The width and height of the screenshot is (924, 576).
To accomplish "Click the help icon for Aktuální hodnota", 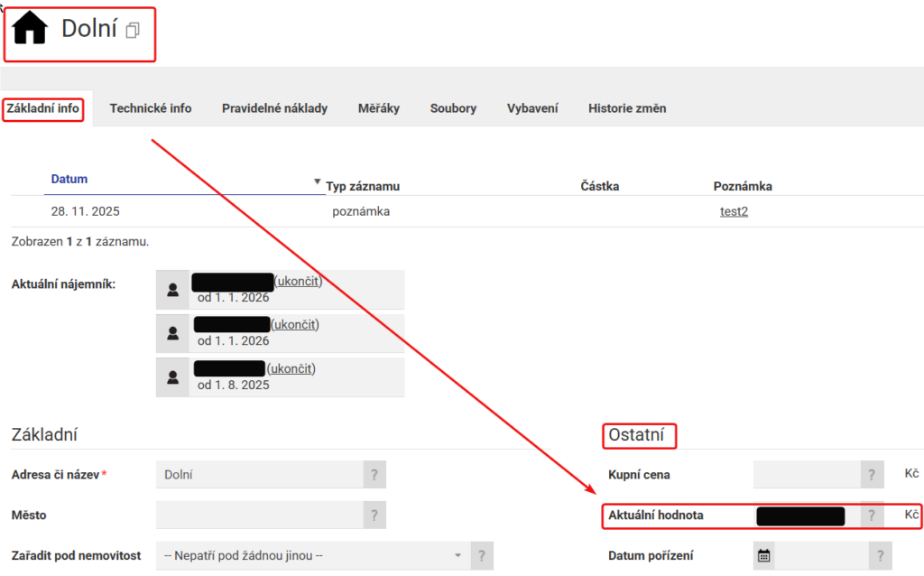I will click(x=872, y=516).
